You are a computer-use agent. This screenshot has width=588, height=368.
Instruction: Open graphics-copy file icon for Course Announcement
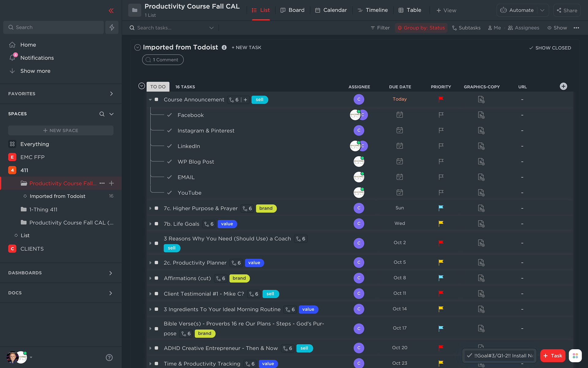point(481,99)
